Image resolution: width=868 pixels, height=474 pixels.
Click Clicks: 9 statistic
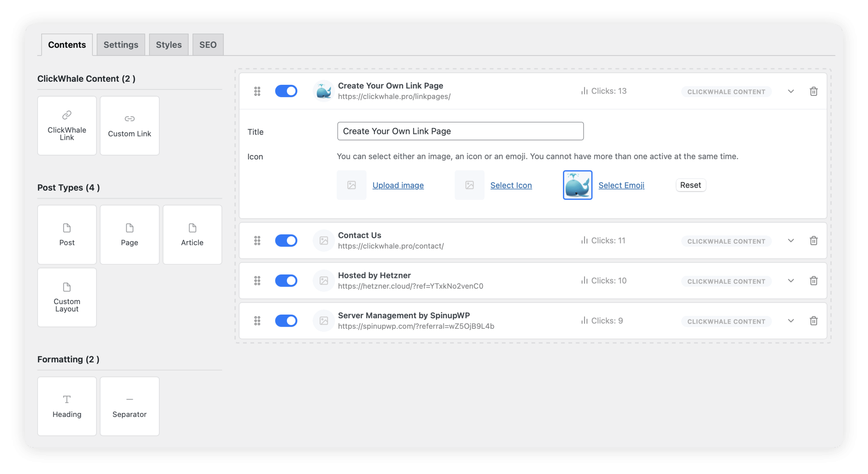coord(602,321)
